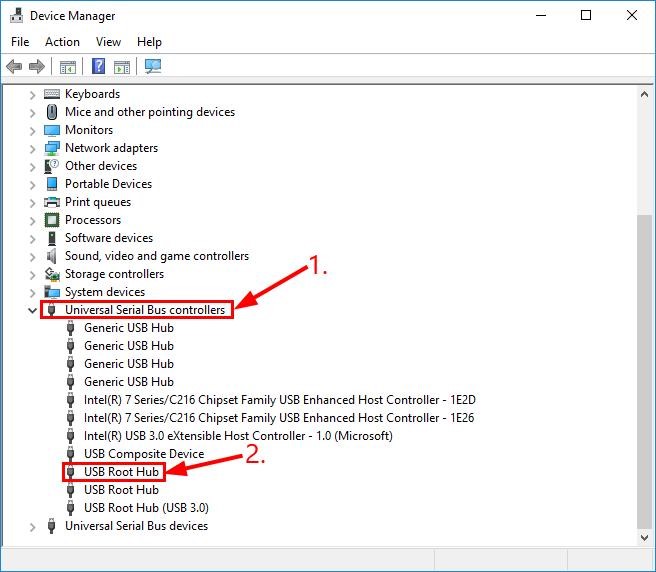Expand the Portable Devices category

point(32,185)
